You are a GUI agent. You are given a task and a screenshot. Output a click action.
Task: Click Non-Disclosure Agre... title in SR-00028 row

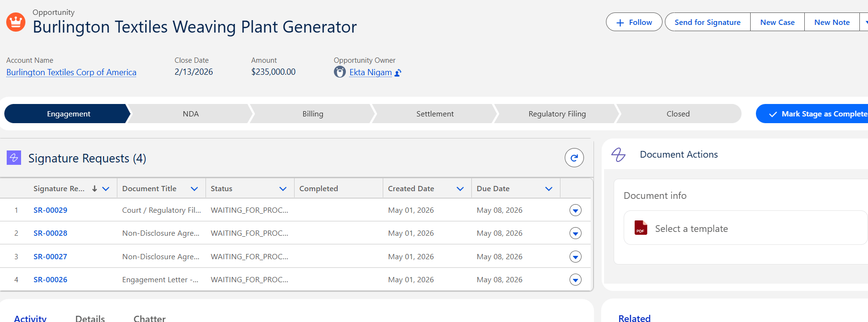[x=160, y=233]
